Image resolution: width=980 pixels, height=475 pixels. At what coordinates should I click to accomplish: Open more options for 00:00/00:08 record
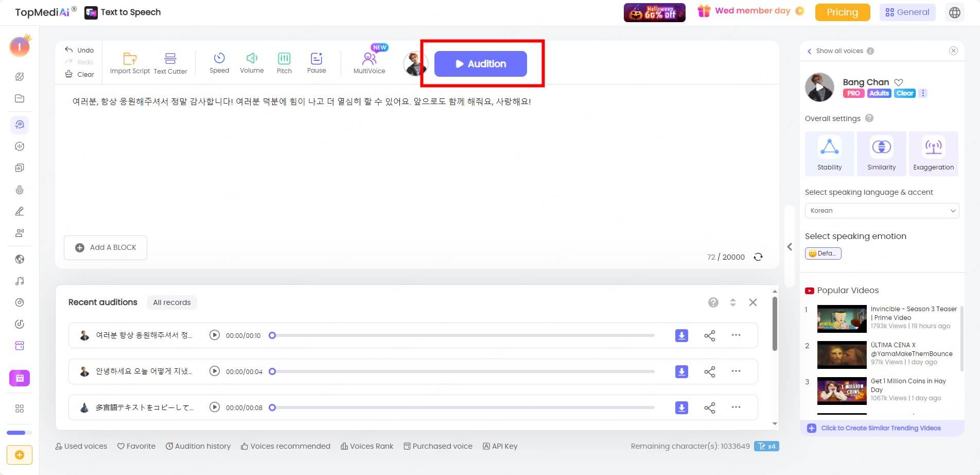click(x=736, y=407)
